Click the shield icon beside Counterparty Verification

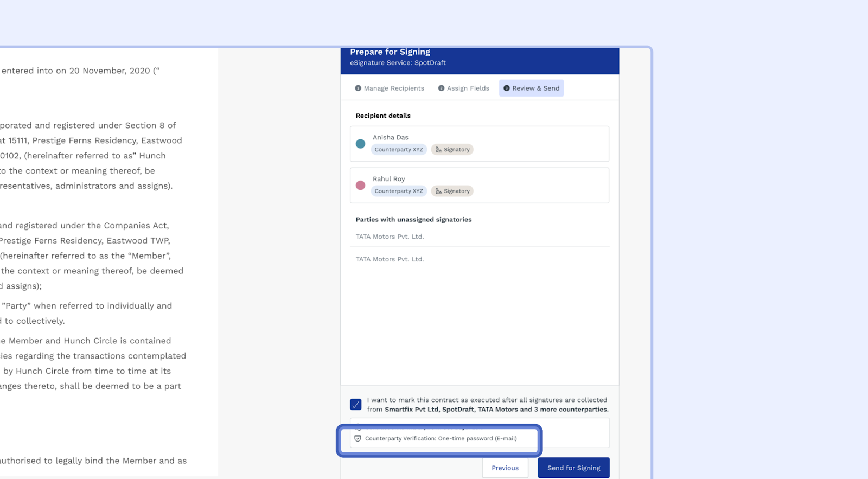click(x=358, y=438)
